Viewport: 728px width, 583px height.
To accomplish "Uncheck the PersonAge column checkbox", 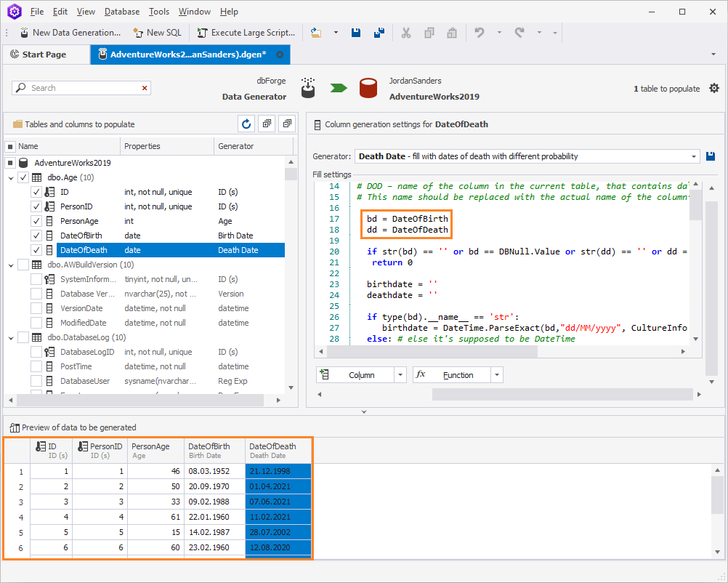I will [x=36, y=221].
